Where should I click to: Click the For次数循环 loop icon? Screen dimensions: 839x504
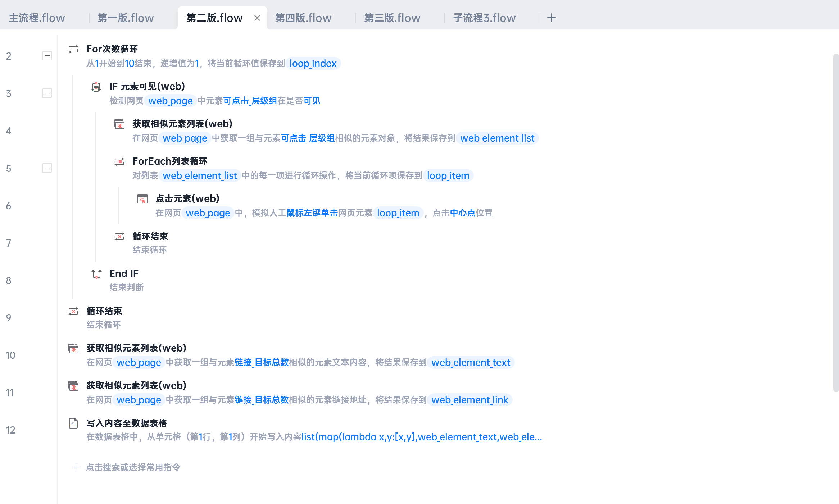click(x=73, y=49)
